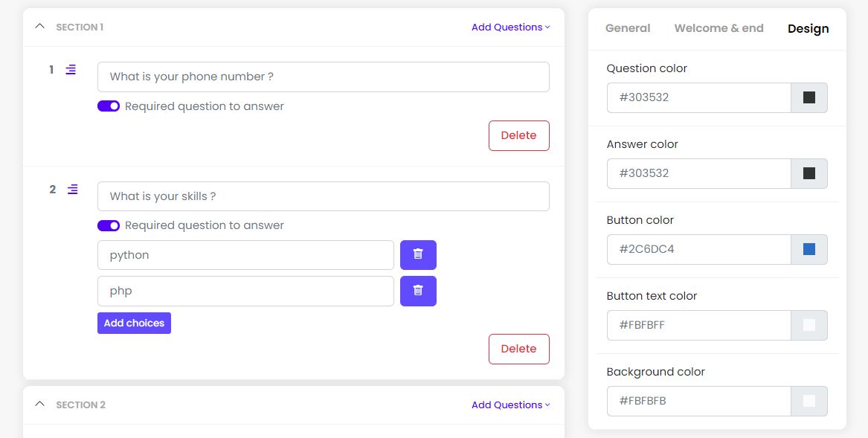The height and width of the screenshot is (438, 868).
Task: Collapse Section 2 using its chevron
Action: [40, 405]
